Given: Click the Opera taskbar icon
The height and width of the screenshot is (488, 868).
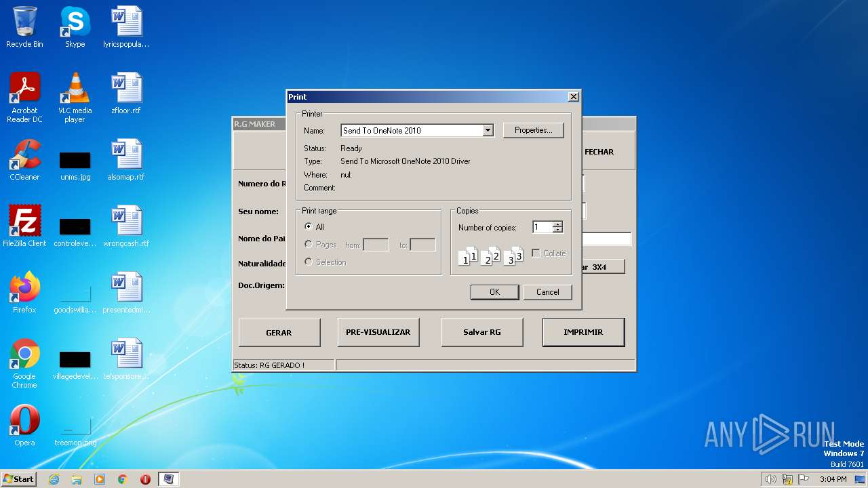Looking at the screenshot, I should click(145, 479).
